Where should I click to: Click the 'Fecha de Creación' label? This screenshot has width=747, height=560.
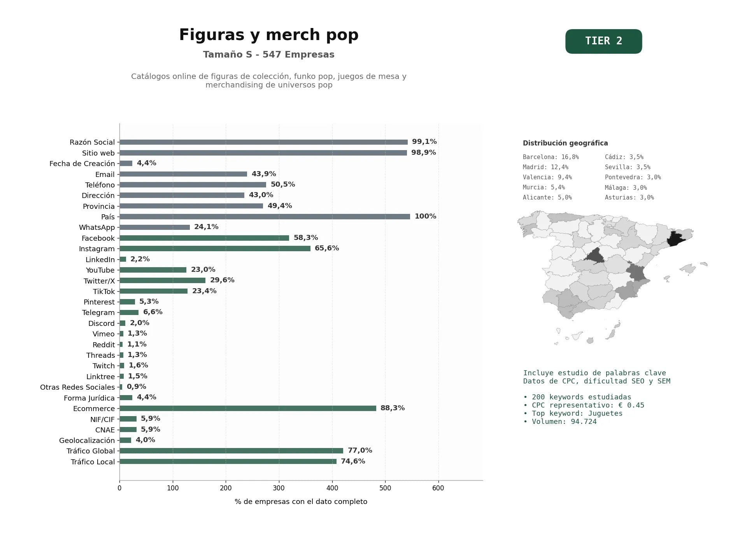pos(82,164)
